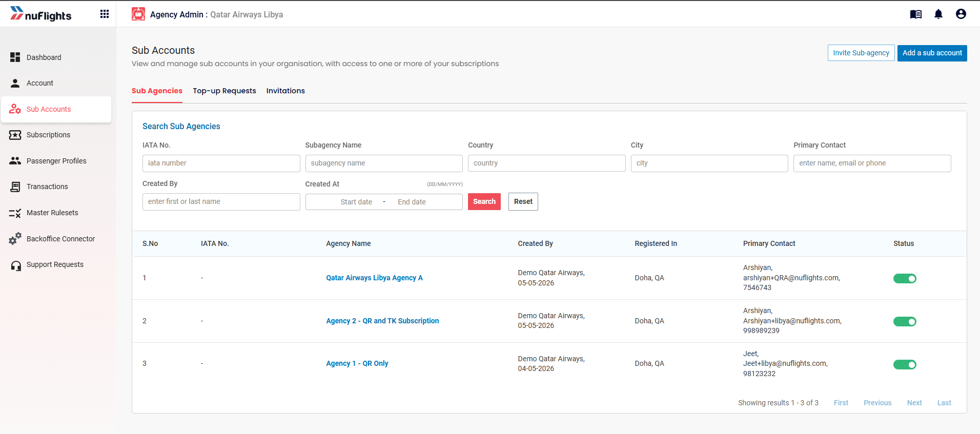Click Add a sub account button
980x434 pixels.
(x=932, y=53)
